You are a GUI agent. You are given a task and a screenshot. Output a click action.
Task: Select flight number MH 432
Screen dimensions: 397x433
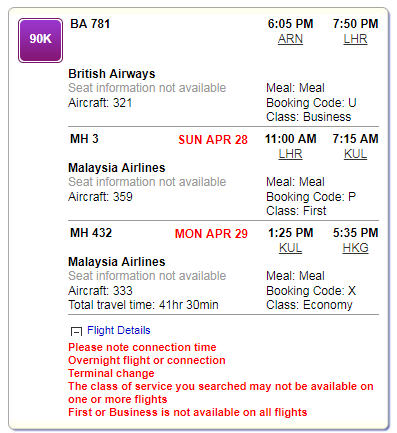click(x=91, y=233)
